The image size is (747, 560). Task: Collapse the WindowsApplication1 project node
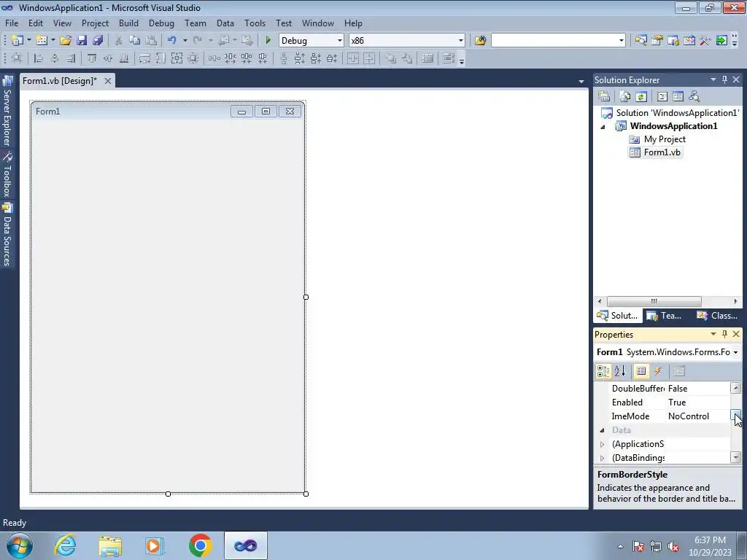[x=603, y=127]
